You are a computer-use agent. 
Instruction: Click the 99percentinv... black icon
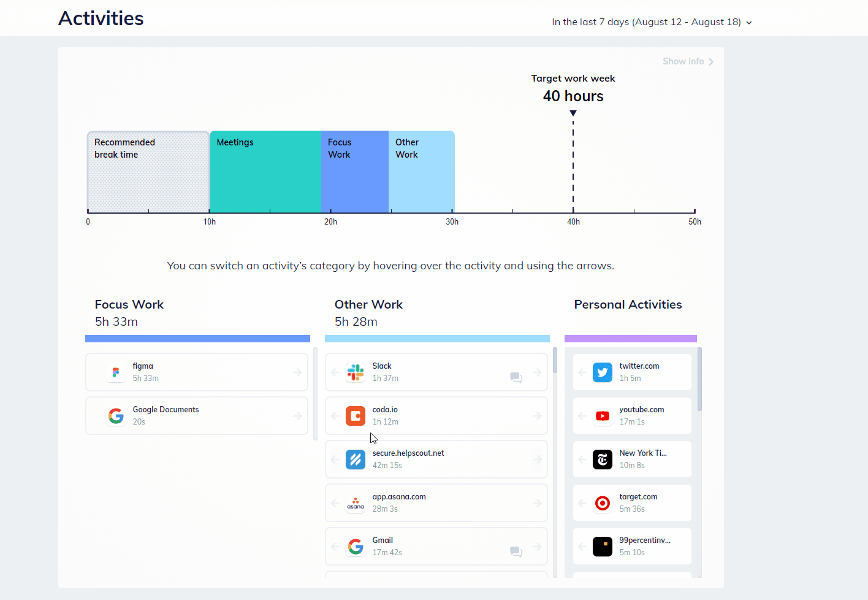[x=603, y=547]
